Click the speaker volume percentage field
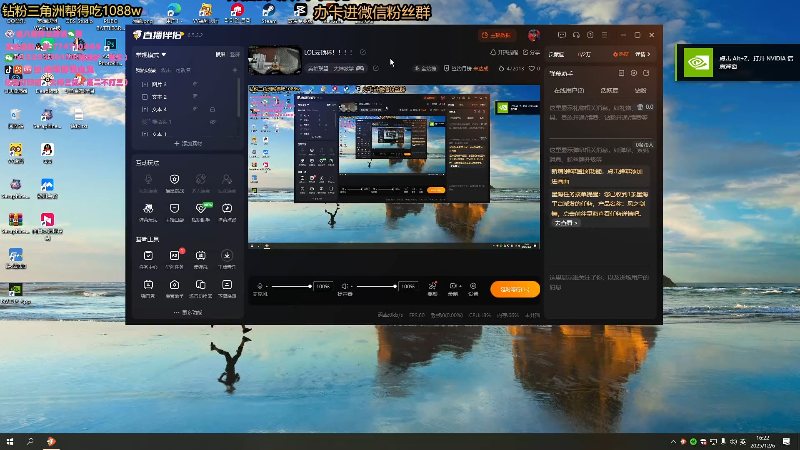The height and width of the screenshot is (450, 800). point(407,286)
